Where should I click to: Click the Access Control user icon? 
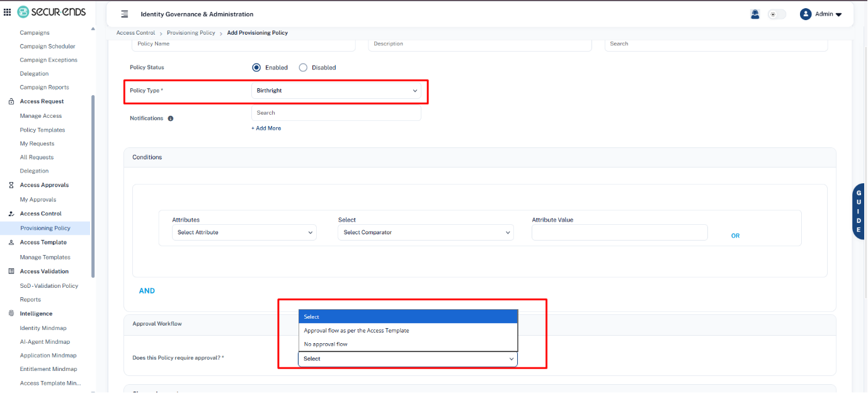click(x=11, y=214)
